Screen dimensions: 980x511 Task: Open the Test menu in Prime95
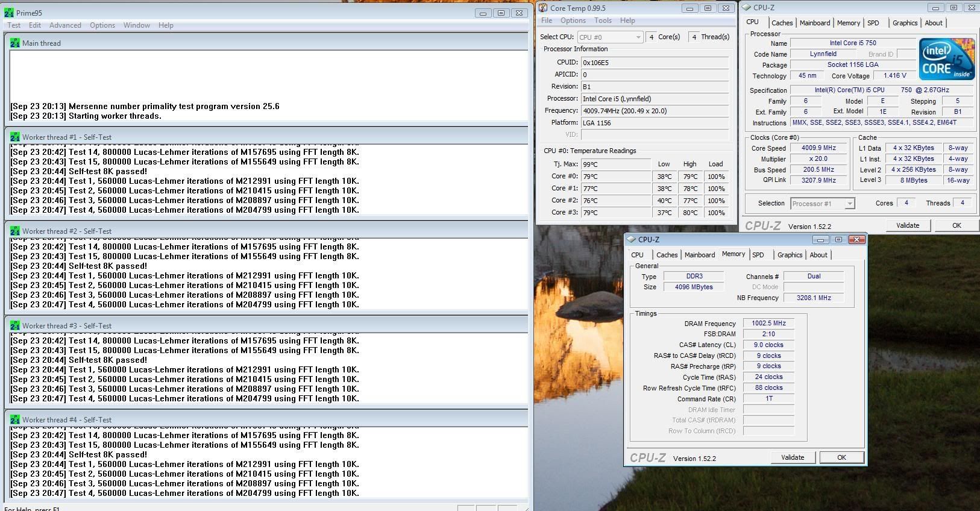(x=14, y=25)
